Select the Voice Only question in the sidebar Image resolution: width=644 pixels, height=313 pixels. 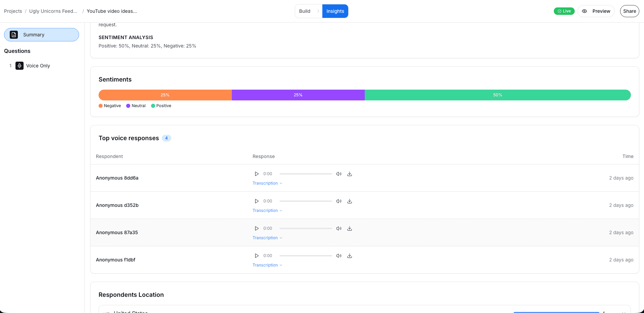pyautogui.click(x=38, y=66)
